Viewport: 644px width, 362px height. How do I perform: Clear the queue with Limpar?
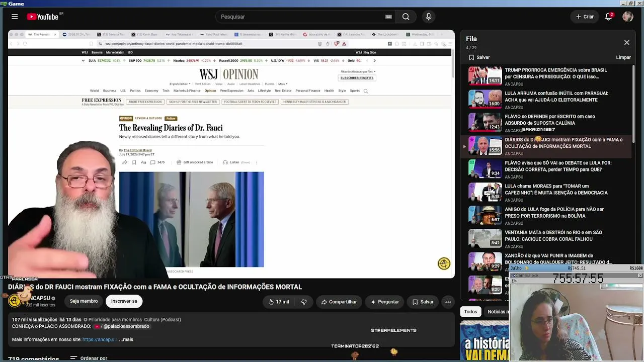(623, 57)
